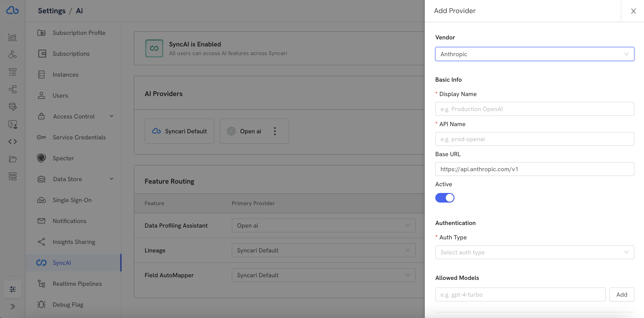Click the Notifications envelope icon
The height and width of the screenshot is (318, 644).
point(41,221)
